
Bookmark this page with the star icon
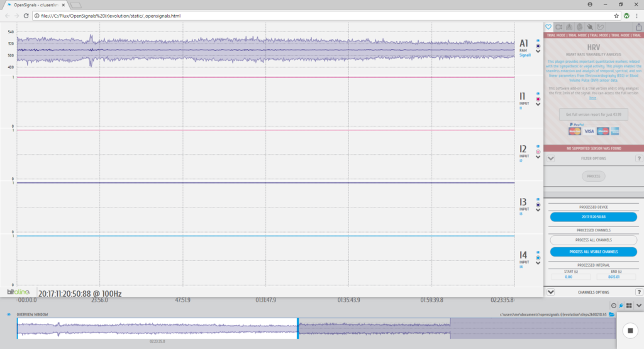coord(616,16)
